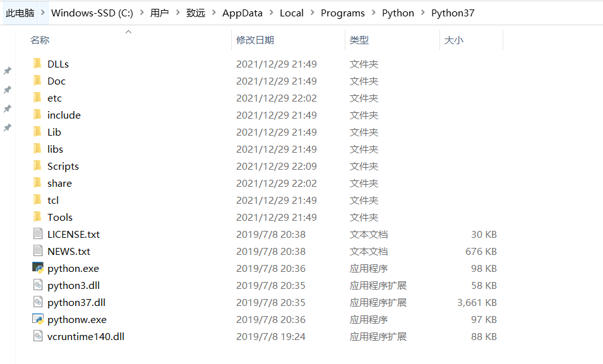Navigate to AppData breadcrumb
603x364 pixels.
242,13
